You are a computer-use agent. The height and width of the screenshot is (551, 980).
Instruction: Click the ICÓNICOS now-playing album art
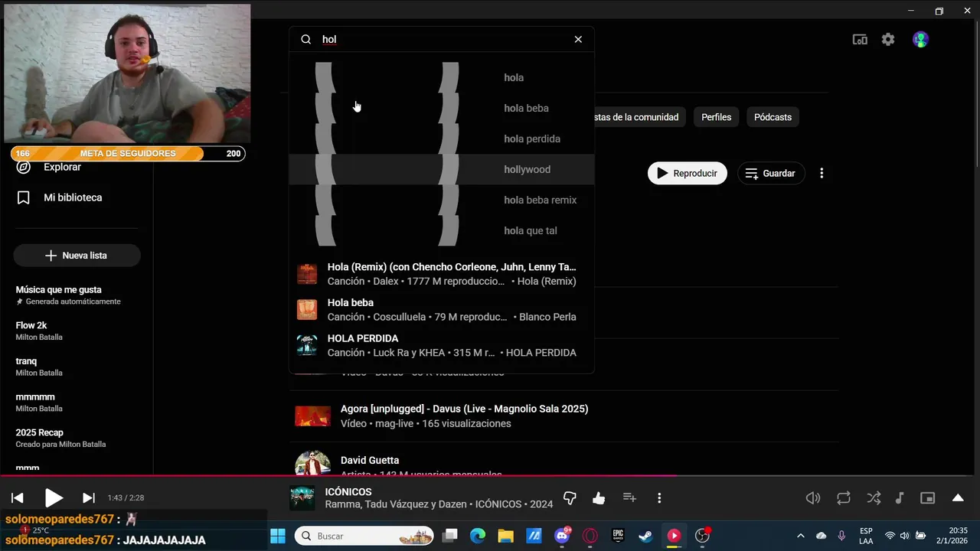[302, 497]
